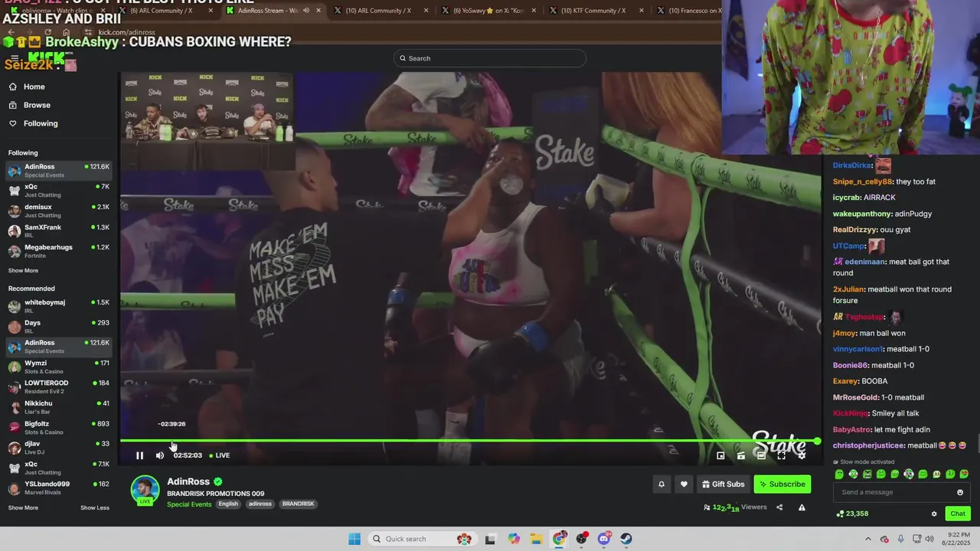Select the first green quick emote

839,474
